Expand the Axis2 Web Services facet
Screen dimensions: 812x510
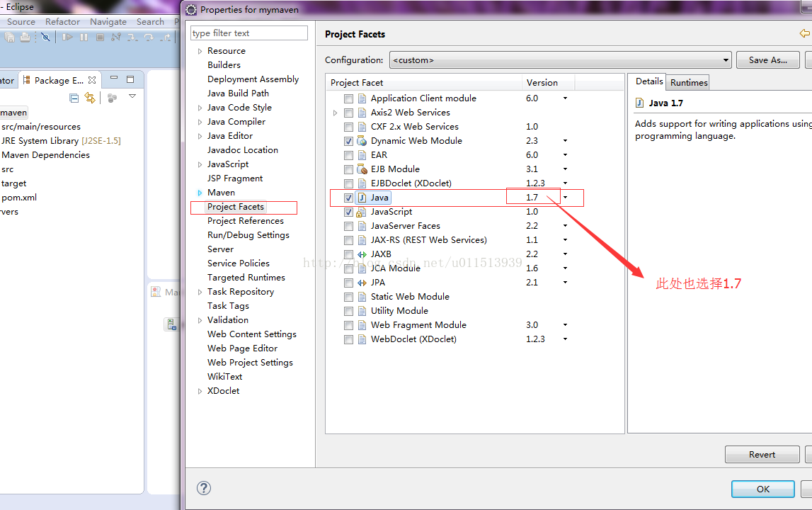pos(335,113)
